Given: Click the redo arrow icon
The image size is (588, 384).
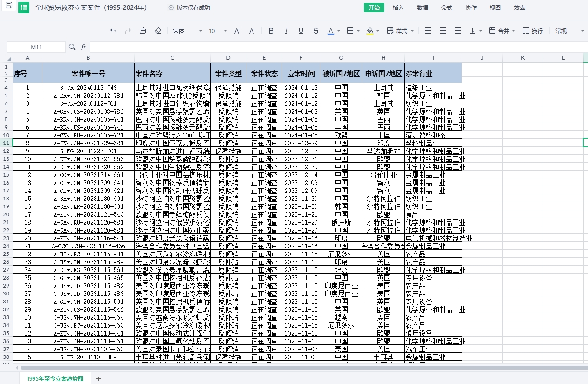Looking at the screenshot, I should point(128,31).
